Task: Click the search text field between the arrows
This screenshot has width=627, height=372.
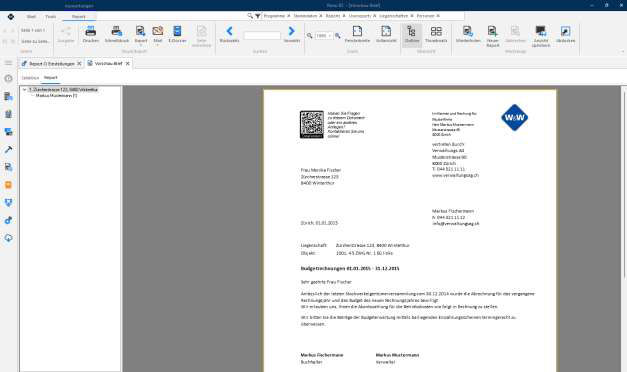Action: click(262, 36)
